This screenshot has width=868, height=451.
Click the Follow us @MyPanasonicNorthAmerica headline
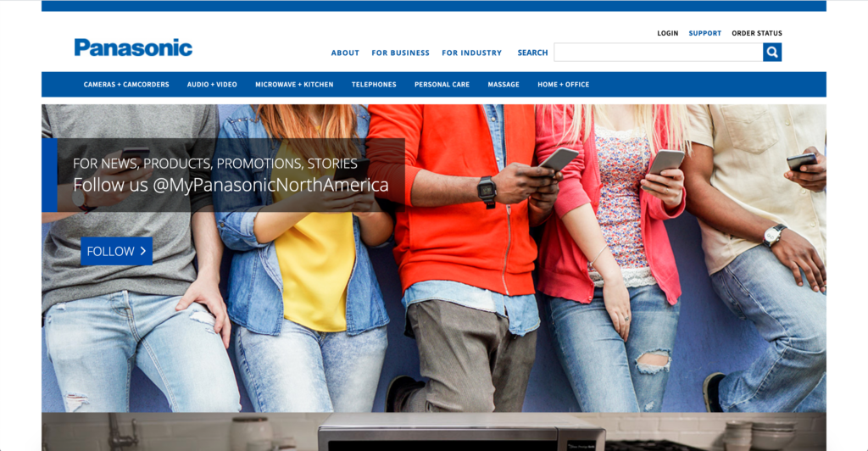pos(231,185)
